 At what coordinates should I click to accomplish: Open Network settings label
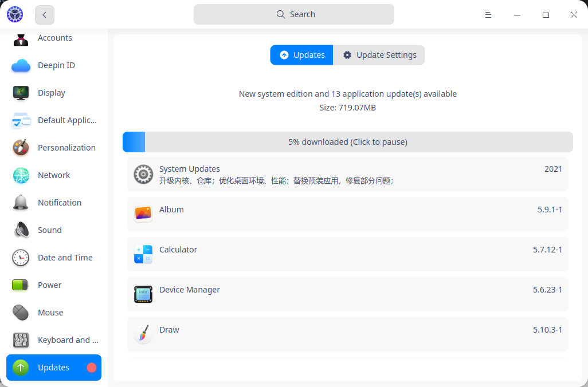[x=54, y=175]
